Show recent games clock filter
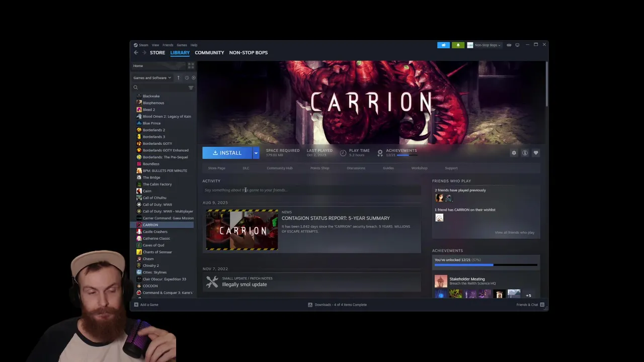This screenshot has width=644, height=362. (187, 77)
